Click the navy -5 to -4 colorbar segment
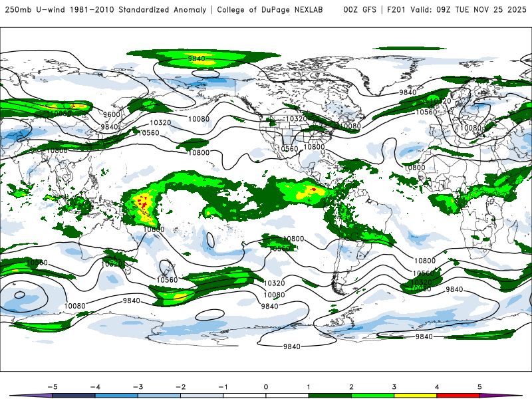532x399 pixels. pos(74,396)
